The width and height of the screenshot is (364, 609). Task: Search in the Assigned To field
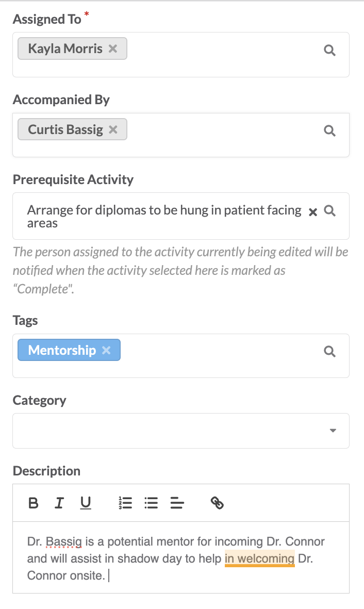(330, 50)
